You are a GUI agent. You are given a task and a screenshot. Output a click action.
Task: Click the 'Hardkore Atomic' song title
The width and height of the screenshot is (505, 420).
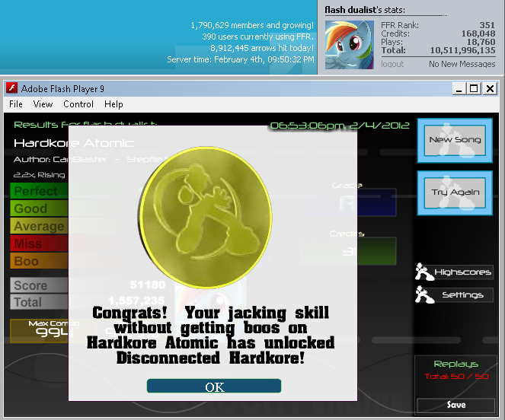click(x=73, y=143)
